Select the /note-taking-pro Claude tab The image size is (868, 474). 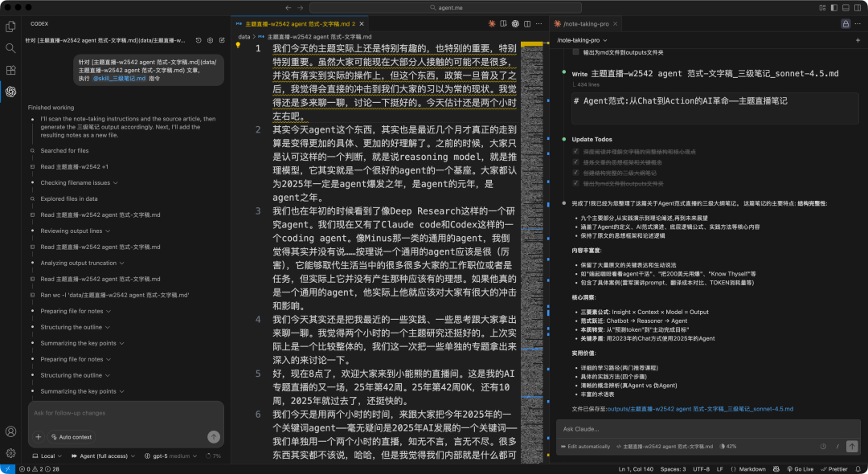click(x=585, y=24)
